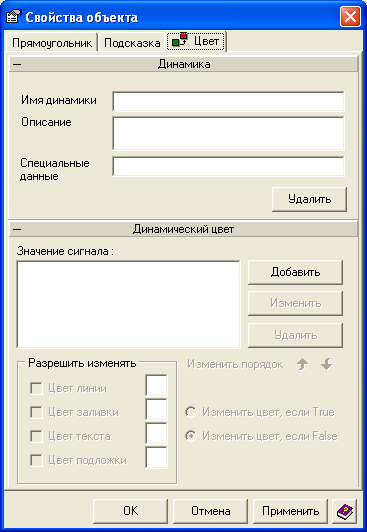The height and width of the screenshot is (532, 367).
Task: Click the Отмена button
Action: click(211, 511)
